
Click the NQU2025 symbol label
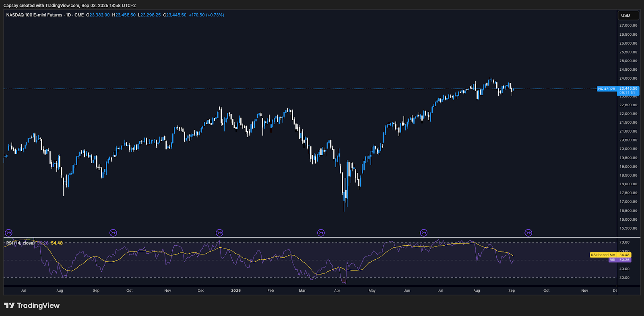pos(607,89)
